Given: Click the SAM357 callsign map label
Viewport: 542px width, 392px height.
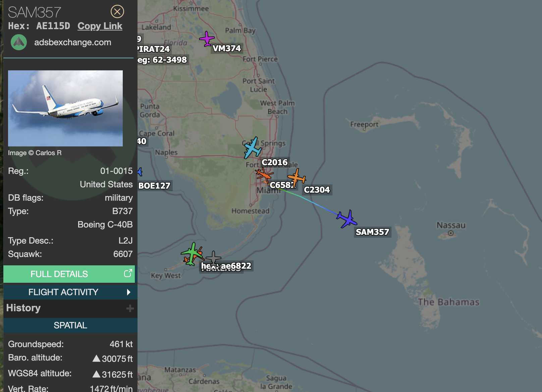Looking at the screenshot, I should [372, 232].
